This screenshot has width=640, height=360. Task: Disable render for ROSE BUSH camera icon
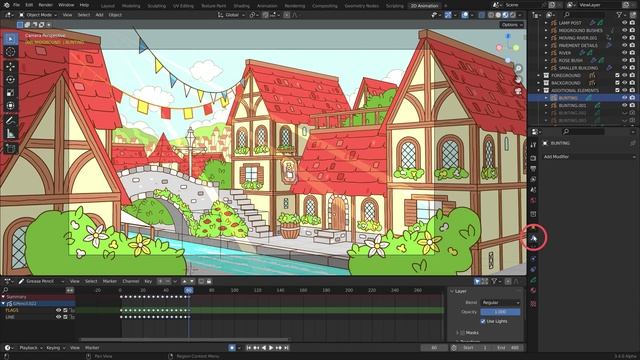pyautogui.click(x=632, y=60)
